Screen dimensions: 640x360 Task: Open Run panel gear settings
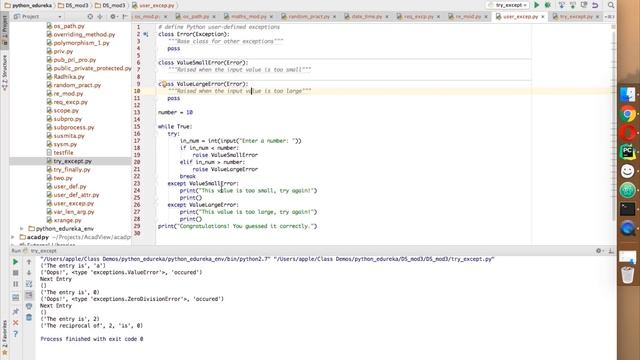599,251
